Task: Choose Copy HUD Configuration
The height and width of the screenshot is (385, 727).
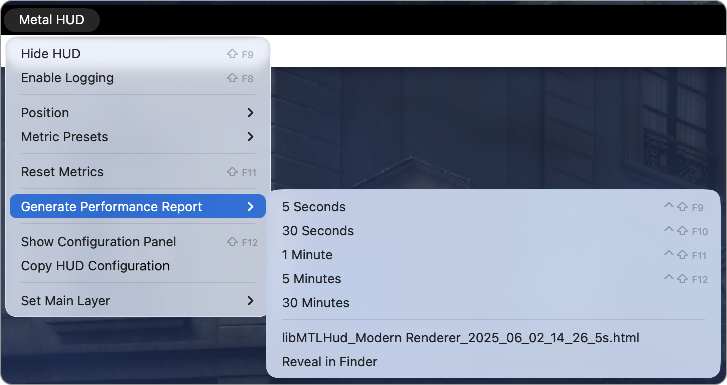Action: pos(138,266)
